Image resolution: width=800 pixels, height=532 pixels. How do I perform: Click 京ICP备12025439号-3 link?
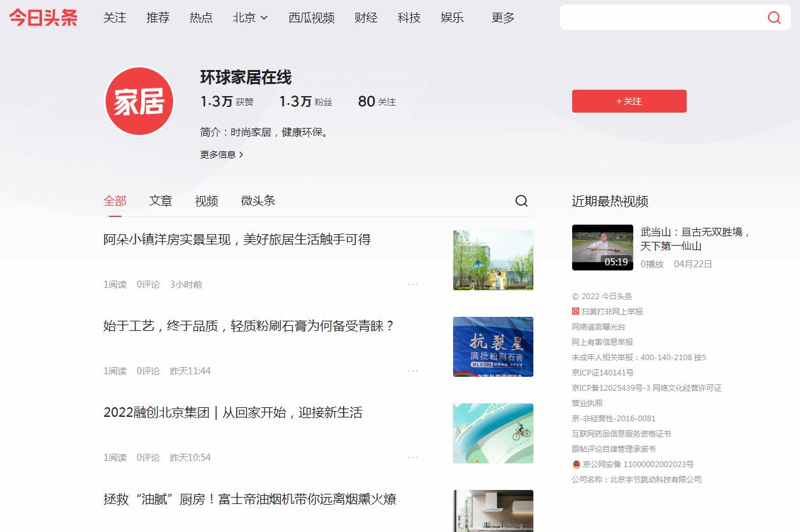[x=611, y=388]
